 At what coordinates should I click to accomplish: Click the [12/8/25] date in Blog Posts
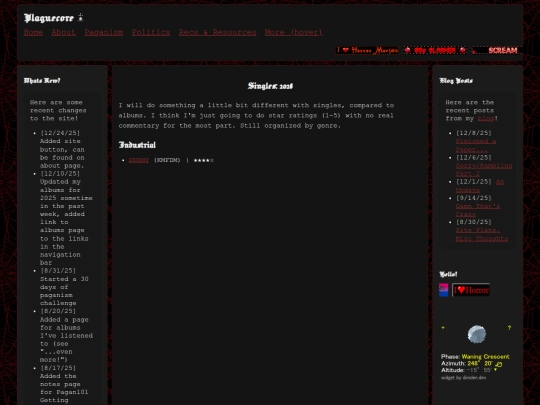click(x=474, y=133)
